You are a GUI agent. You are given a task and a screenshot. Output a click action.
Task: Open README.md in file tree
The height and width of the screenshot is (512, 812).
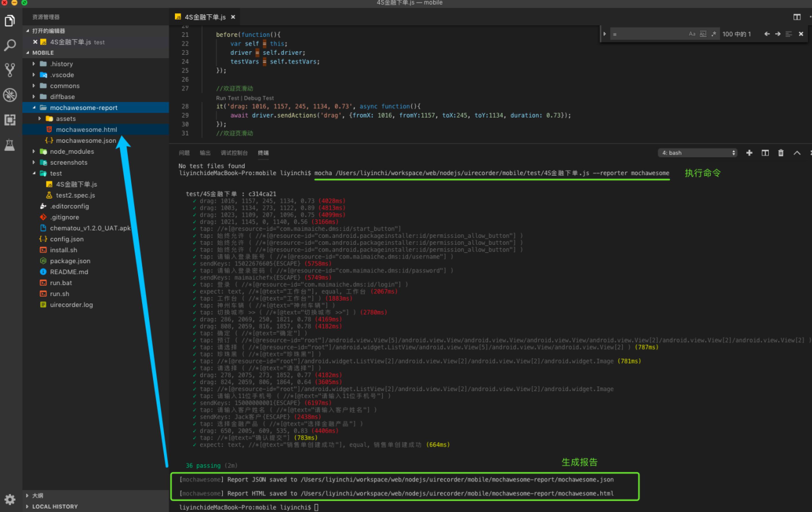[x=96, y=272]
